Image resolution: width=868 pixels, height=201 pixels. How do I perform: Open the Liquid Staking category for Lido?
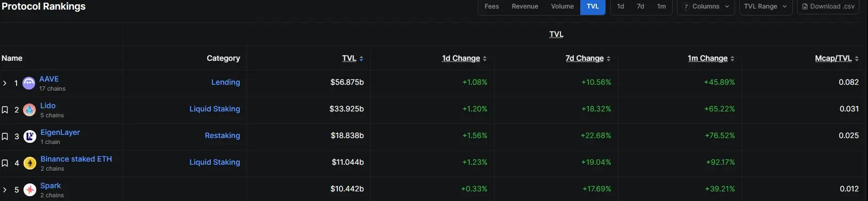[215, 109]
